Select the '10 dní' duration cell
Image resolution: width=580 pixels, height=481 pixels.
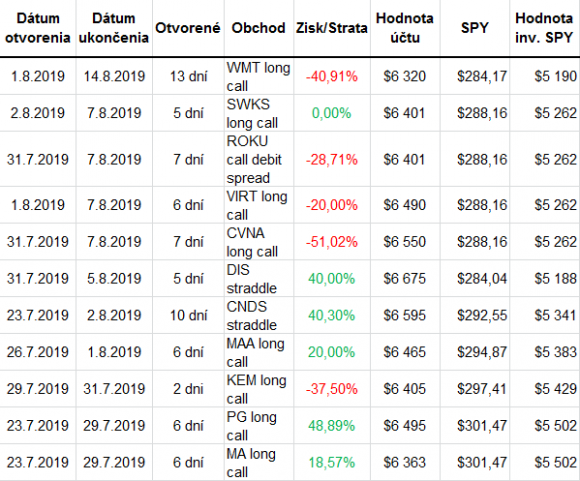(188, 316)
